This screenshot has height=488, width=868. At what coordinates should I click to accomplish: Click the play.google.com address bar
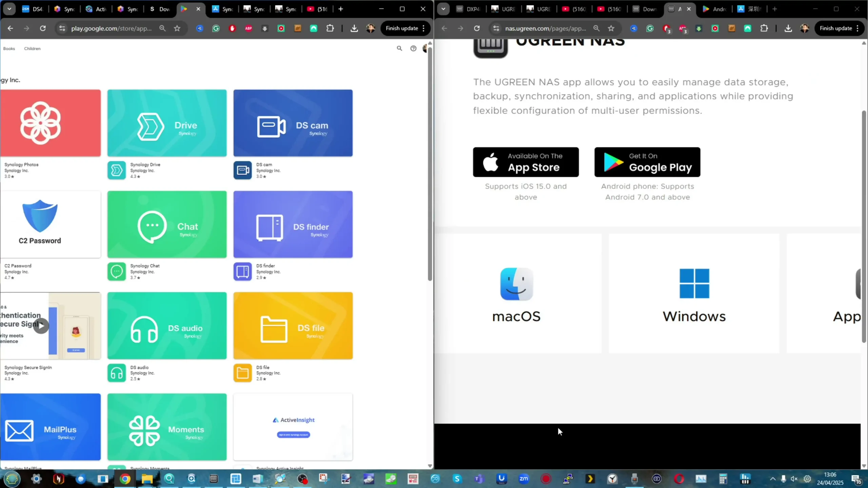coord(111,28)
